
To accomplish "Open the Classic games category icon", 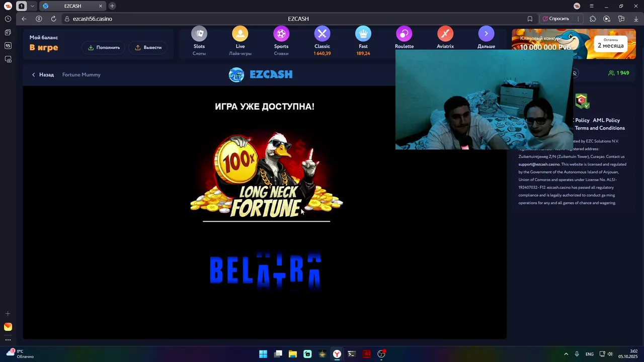I will 322,34.
